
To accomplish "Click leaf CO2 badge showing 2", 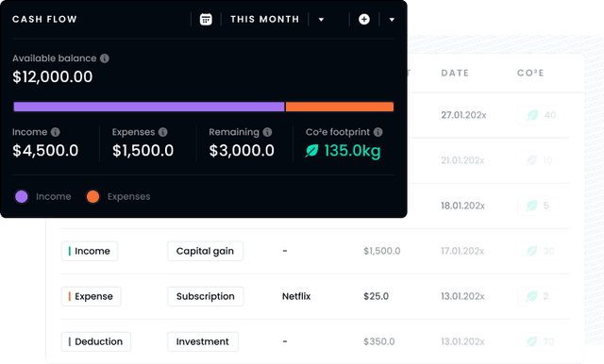I will coord(538,296).
